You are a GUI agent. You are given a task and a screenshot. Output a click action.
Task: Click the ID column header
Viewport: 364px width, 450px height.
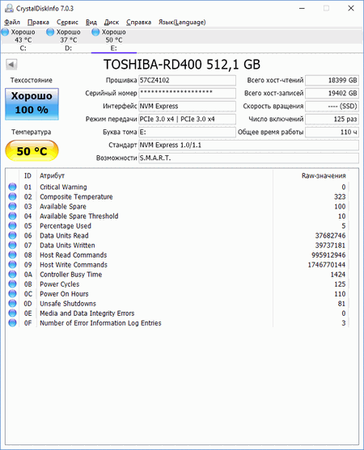28,175
